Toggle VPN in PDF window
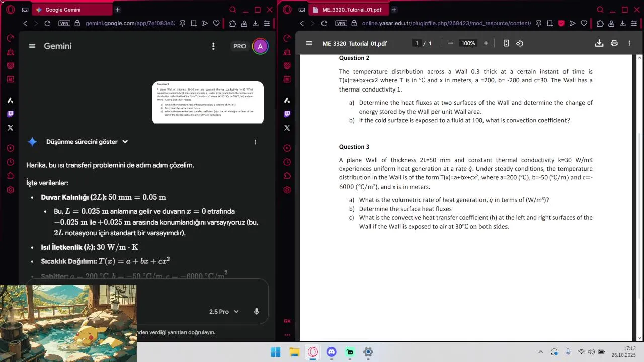Image resolution: width=644 pixels, height=362 pixels. [341, 23]
